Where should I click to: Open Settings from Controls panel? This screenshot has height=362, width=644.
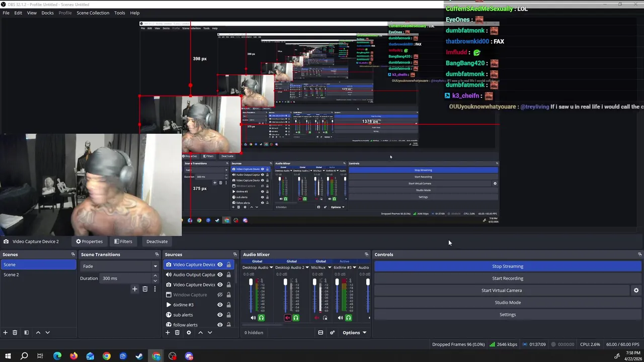coord(508,315)
